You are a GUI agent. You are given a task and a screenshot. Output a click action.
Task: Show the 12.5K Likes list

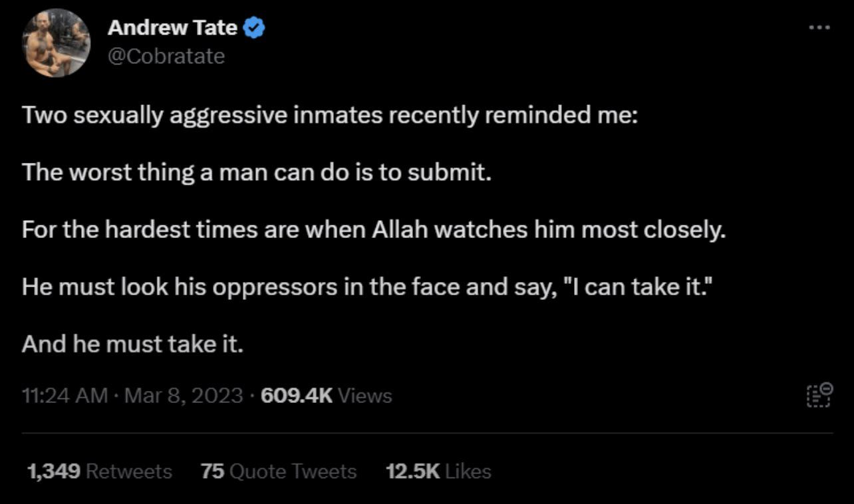point(438,471)
